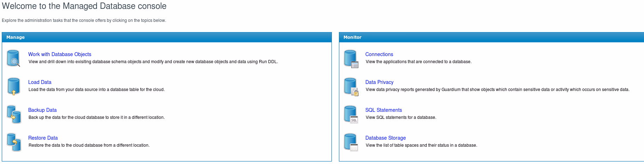Open the Data Privacy link

coord(379,82)
